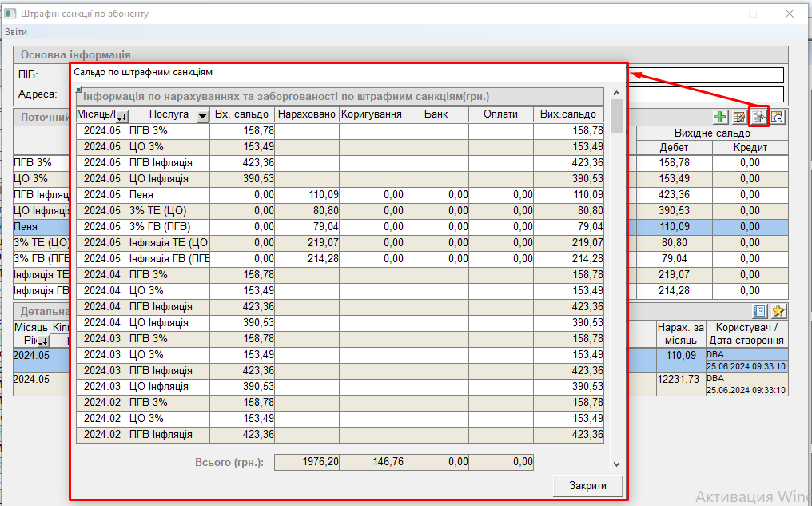The height and width of the screenshot is (506, 812).
Task: Click the yellow star icon
Action: tap(778, 311)
